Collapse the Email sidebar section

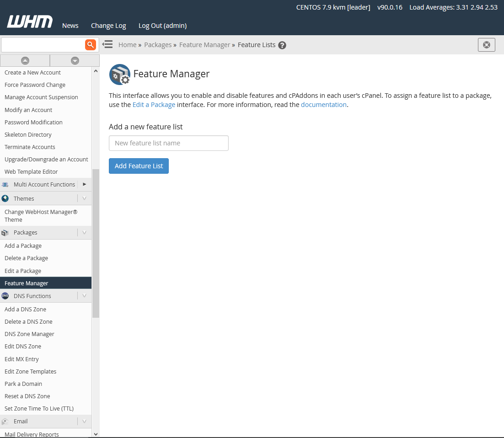click(x=84, y=421)
